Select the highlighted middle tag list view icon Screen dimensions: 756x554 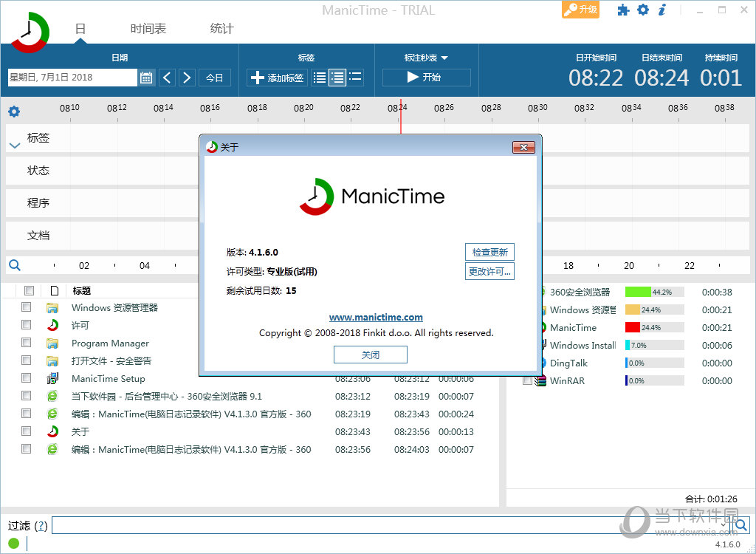pyautogui.click(x=337, y=78)
